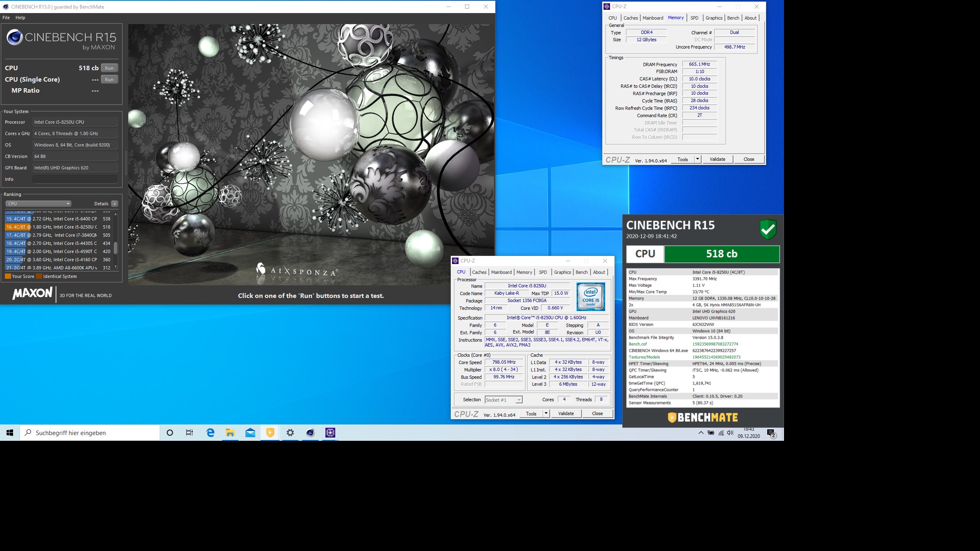
Task: Click the Cinebench R15 logo icon
Action: (14, 38)
